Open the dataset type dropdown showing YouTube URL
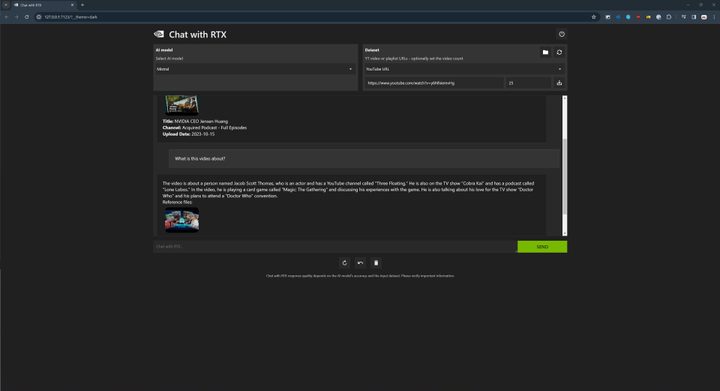This screenshot has height=391, width=720. (x=465, y=69)
